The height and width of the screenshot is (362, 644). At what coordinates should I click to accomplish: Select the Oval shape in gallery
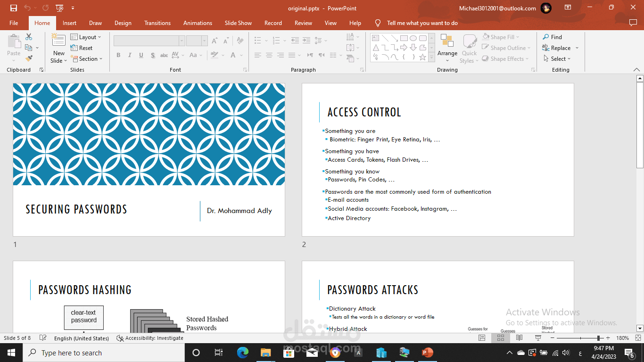click(x=413, y=38)
